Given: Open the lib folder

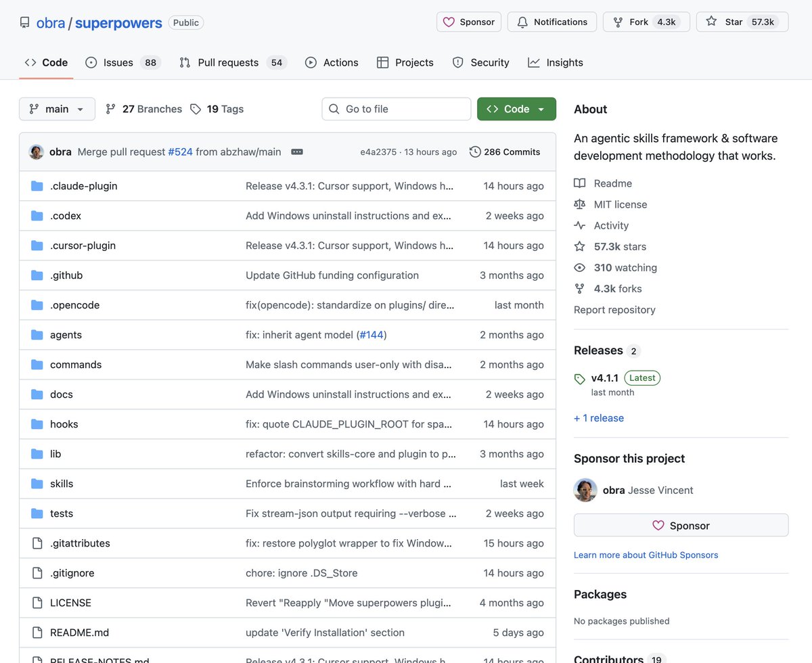Looking at the screenshot, I should coord(55,454).
